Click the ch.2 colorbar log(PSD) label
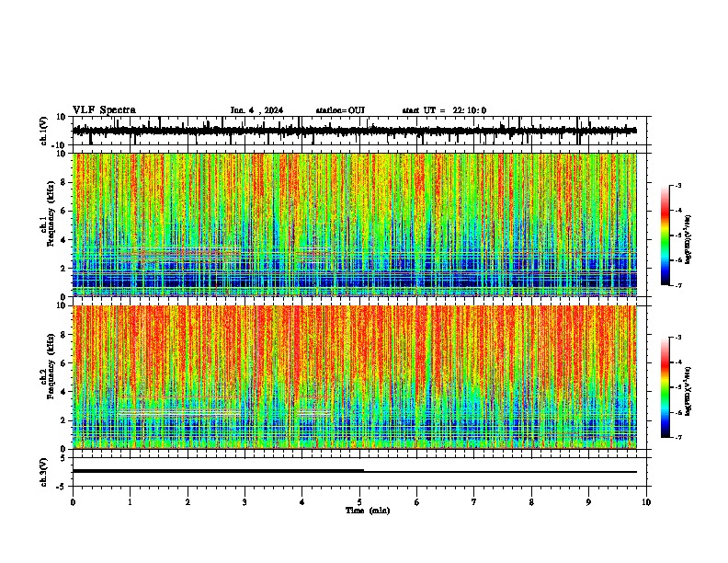The height and width of the screenshot is (563, 728). pyautogui.click(x=688, y=391)
